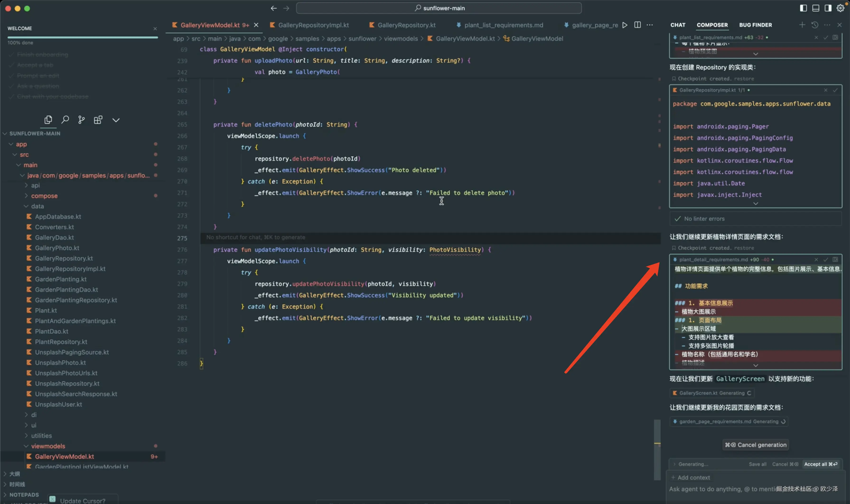Viewport: 850px width, 504px height.
Task: Switch to the BUG FINDER tab
Action: [x=756, y=25]
